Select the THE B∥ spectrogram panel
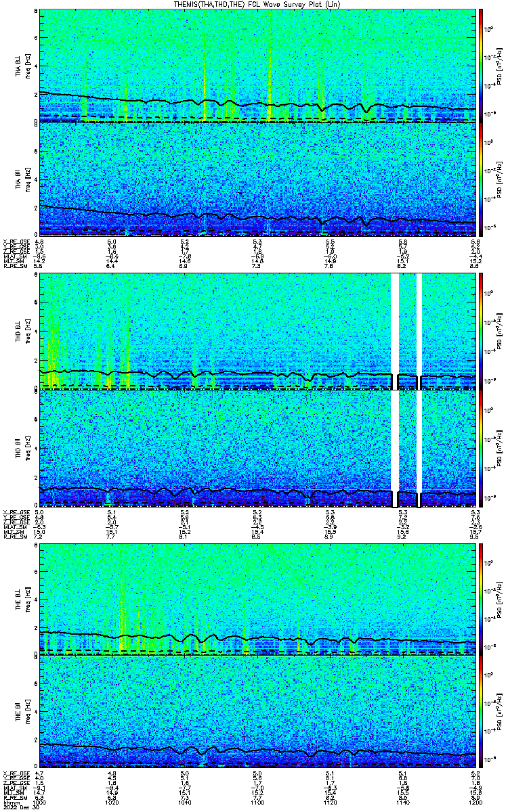Screen dimensions: 508x812 (257, 711)
